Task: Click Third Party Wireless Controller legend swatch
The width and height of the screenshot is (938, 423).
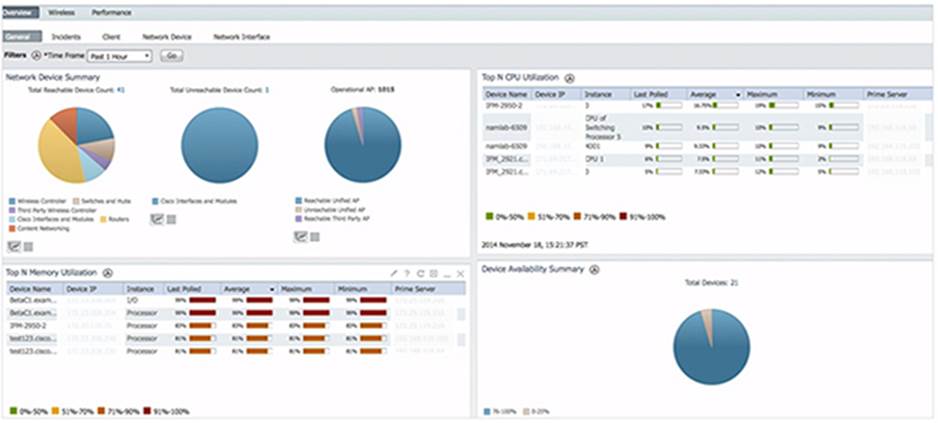Action: click(x=12, y=211)
